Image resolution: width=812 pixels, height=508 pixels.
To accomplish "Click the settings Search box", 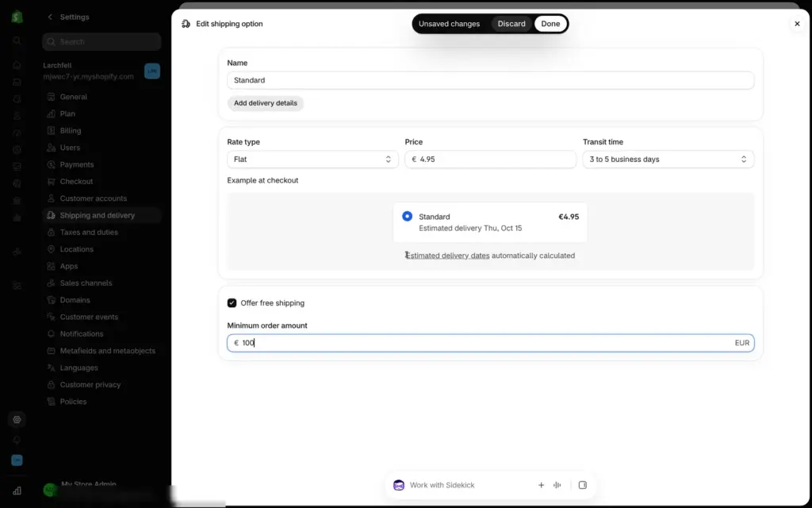I will [x=101, y=42].
